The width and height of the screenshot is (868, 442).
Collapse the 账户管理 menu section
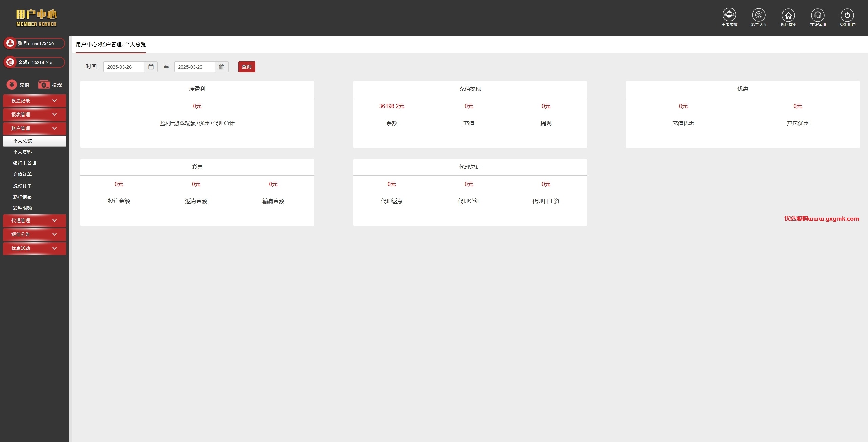[x=35, y=128]
